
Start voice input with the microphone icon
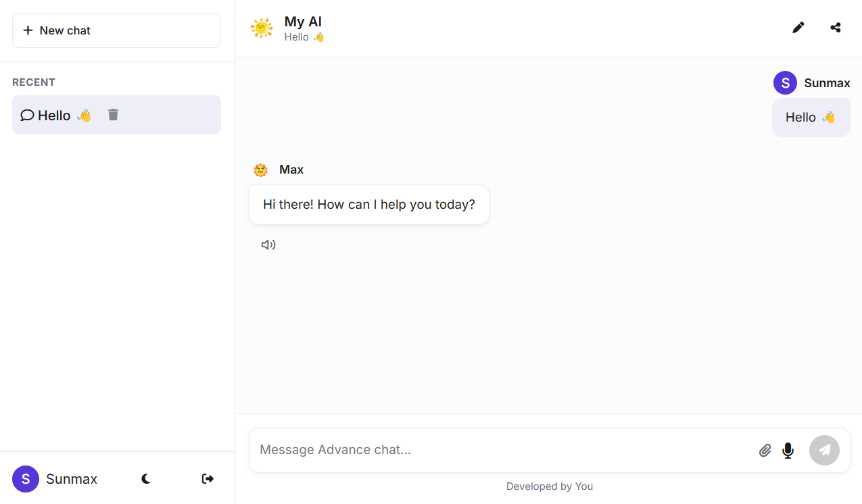coord(788,450)
